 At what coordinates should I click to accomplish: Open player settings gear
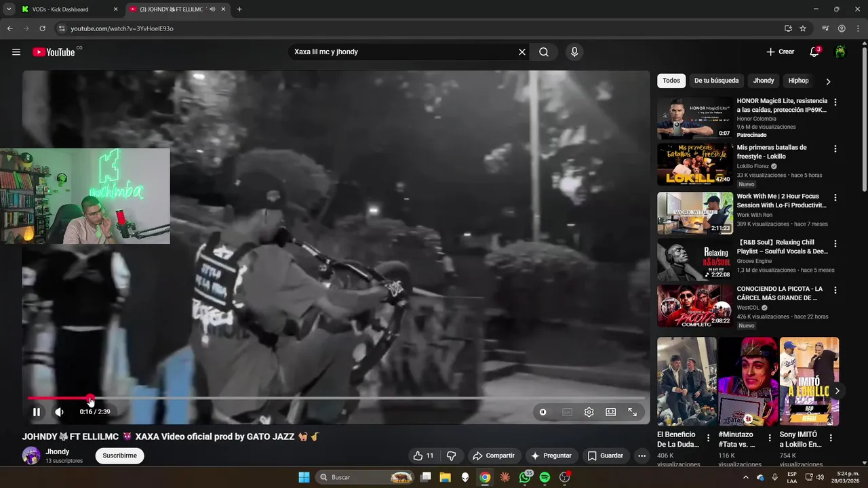click(x=589, y=412)
